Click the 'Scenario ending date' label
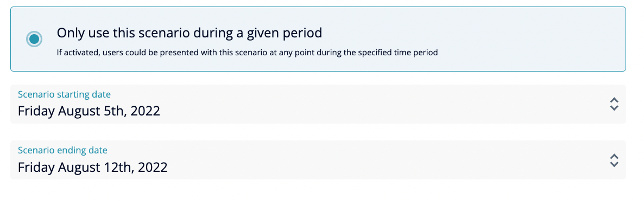644x206 pixels. point(62,150)
